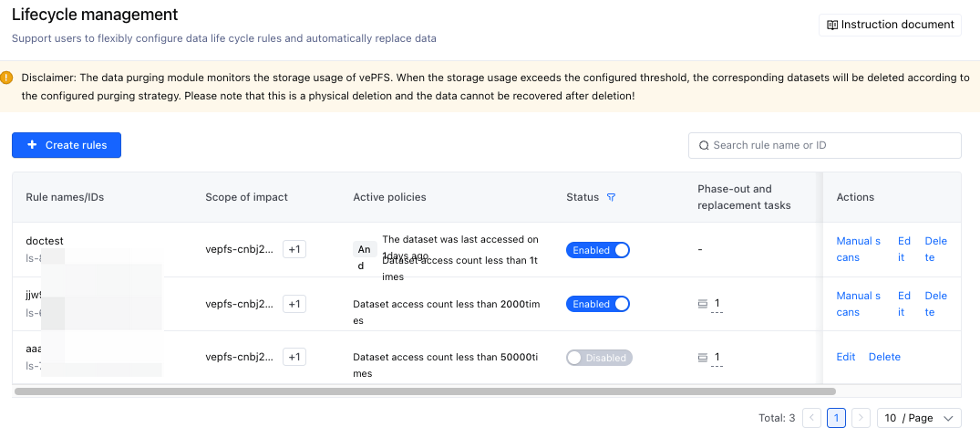Run Manual scans for the 2000times rule
The image size is (980, 438).
(x=859, y=304)
